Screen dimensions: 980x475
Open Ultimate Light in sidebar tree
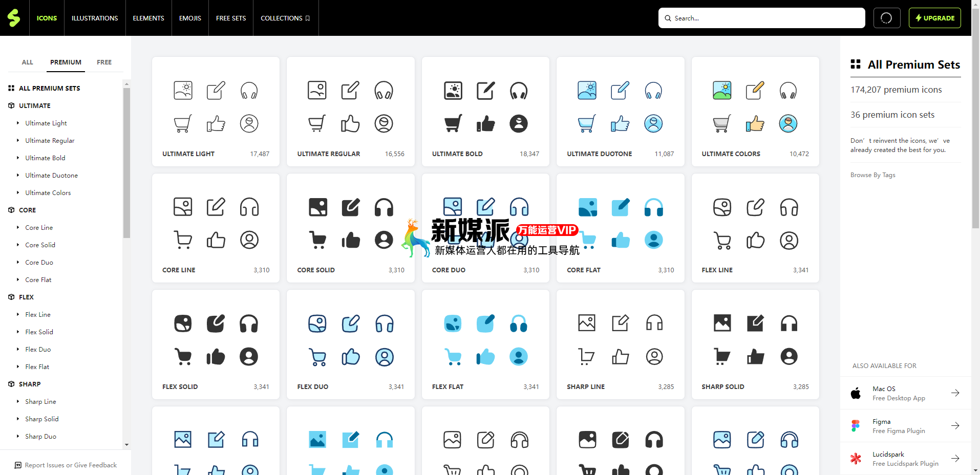pos(46,123)
